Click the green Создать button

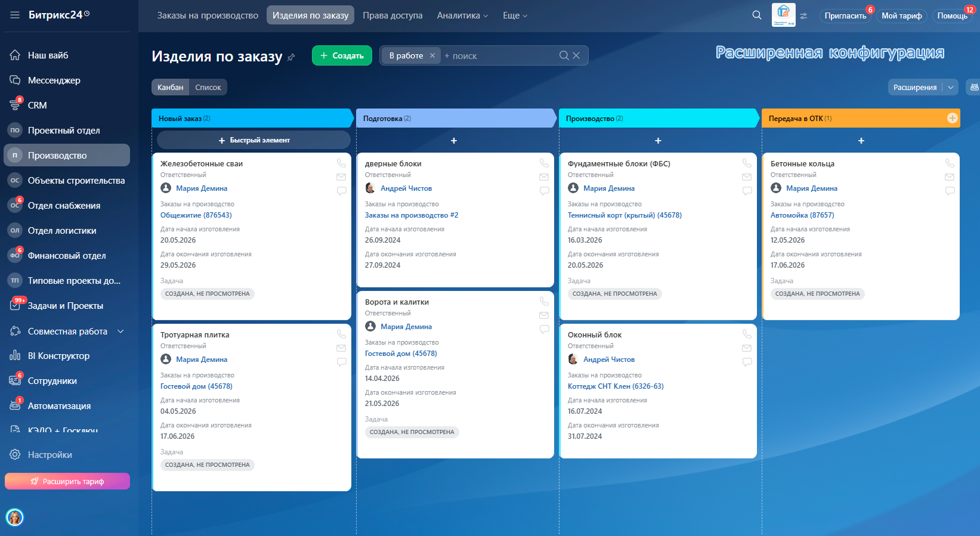click(342, 55)
